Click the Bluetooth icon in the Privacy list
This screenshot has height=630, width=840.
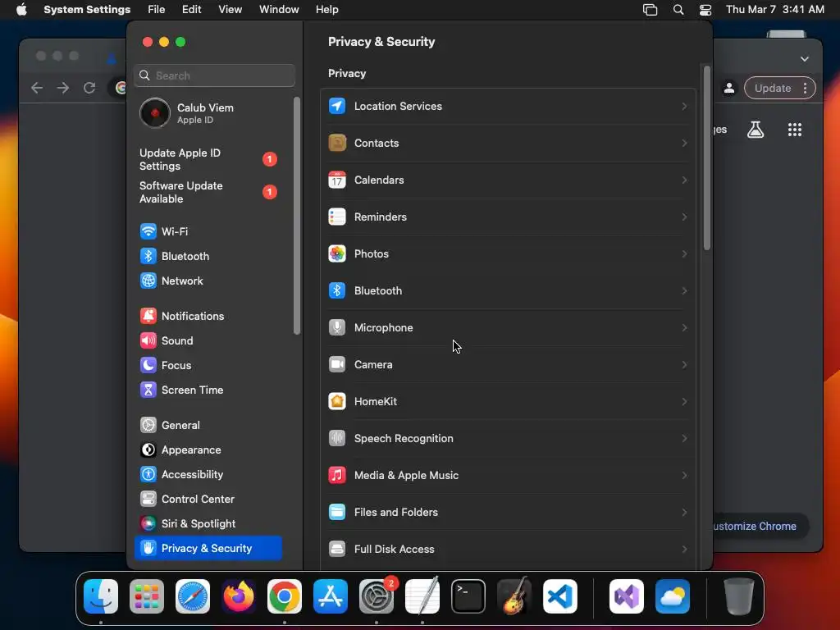(337, 291)
